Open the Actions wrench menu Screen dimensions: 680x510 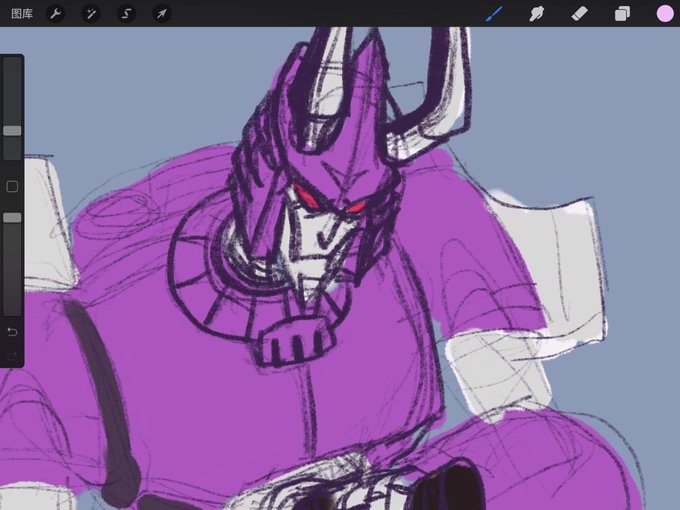[56, 14]
